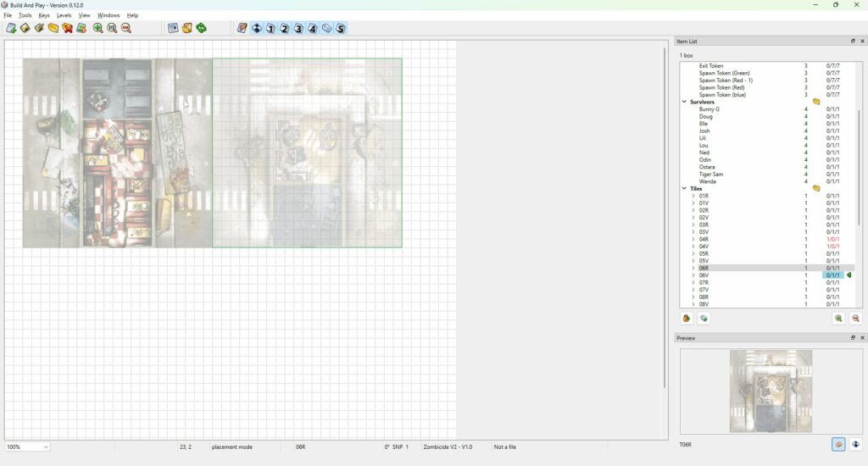Click the Item List vertical scrollbar
Screen dimensions: 868x466
coord(860,168)
